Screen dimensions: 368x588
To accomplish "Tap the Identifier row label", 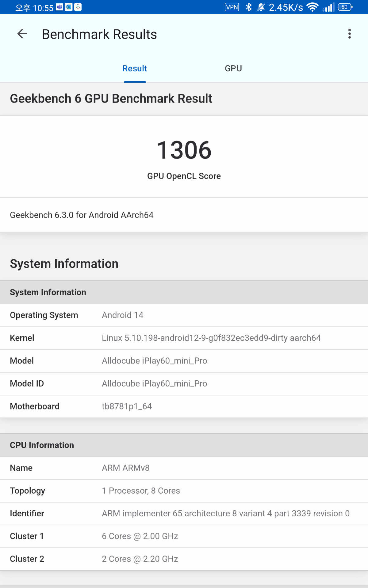I will coord(27,513).
